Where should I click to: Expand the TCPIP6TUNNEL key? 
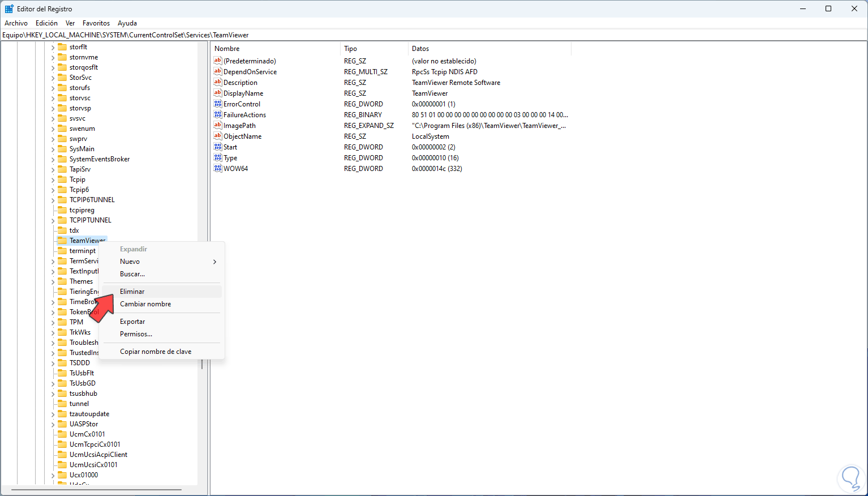click(53, 200)
